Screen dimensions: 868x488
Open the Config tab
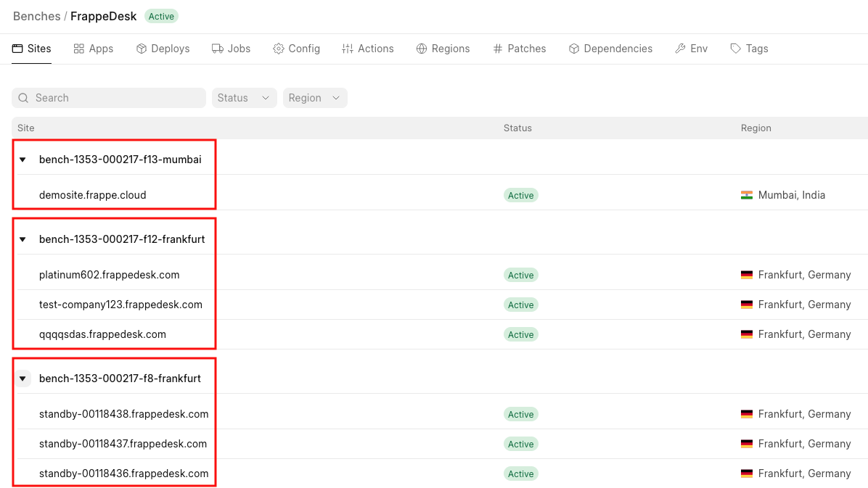tap(296, 49)
